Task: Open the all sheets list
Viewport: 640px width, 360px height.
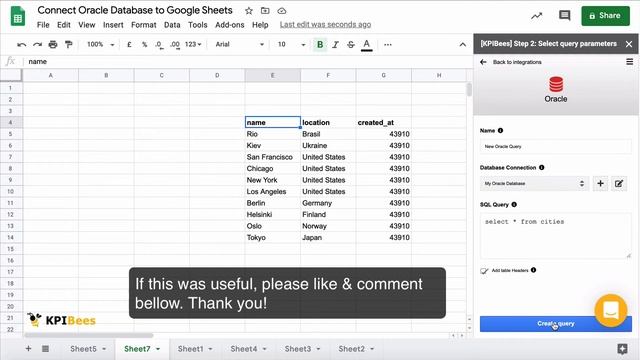Action: (x=45, y=349)
